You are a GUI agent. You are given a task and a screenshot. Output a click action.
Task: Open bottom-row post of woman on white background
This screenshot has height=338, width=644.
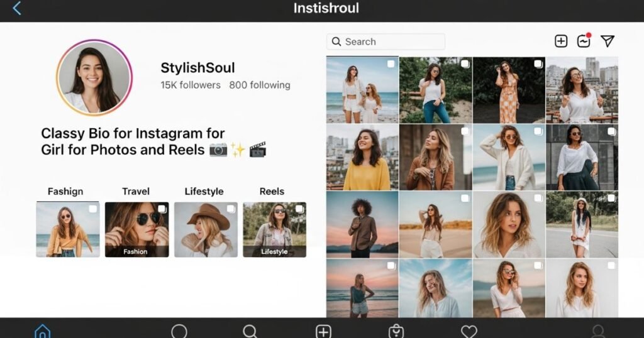[x=582, y=288]
